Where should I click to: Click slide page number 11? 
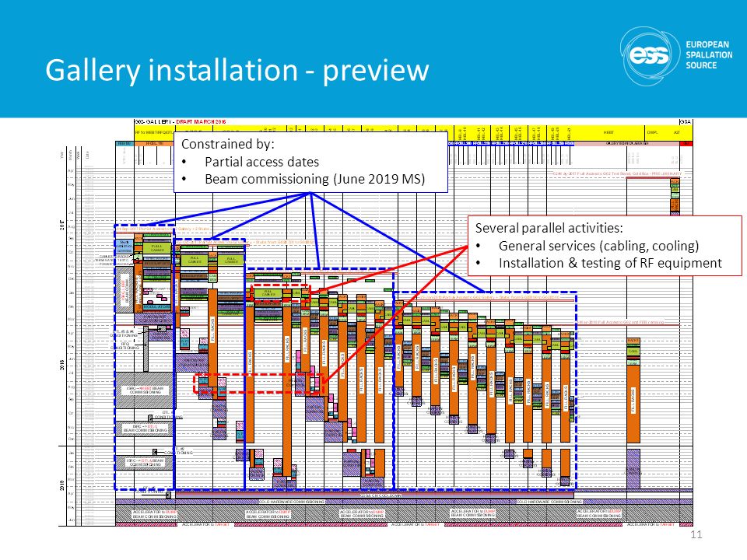pyautogui.click(x=696, y=534)
